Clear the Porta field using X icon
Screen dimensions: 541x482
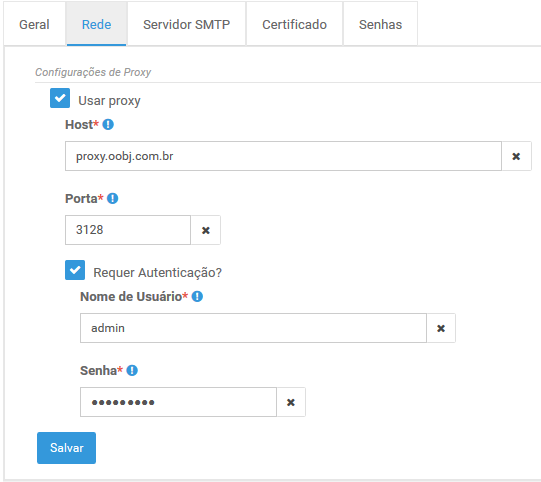pyautogui.click(x=206, y=230)
